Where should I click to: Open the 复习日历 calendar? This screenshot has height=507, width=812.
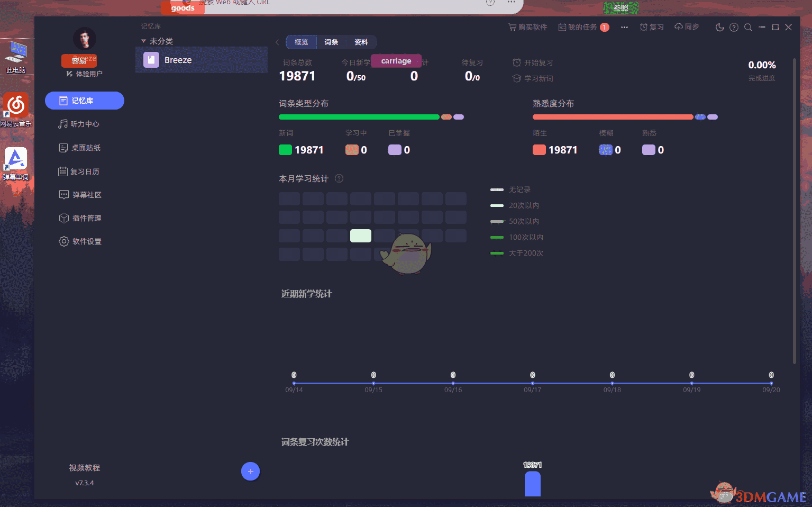click(x=85, y=171)
